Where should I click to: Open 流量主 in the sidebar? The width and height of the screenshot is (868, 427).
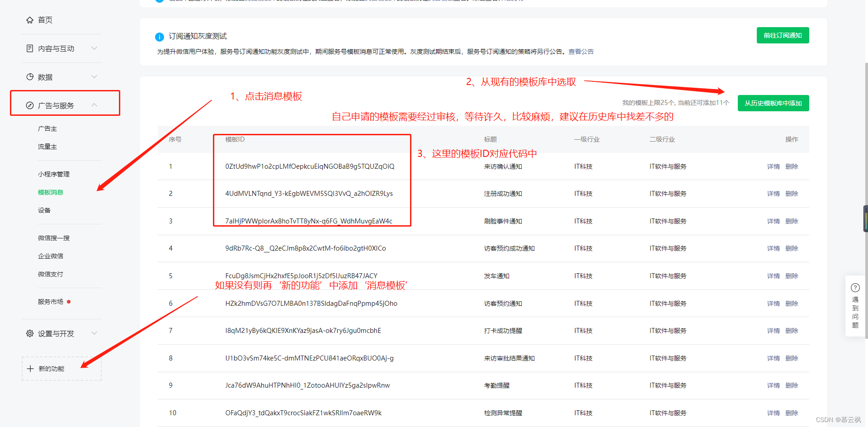tap(47, 147)
